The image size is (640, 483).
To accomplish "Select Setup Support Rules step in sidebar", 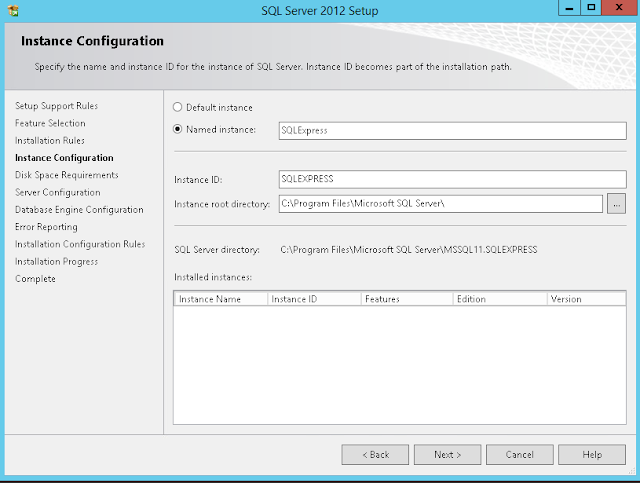I will click(x=56, y=106).
